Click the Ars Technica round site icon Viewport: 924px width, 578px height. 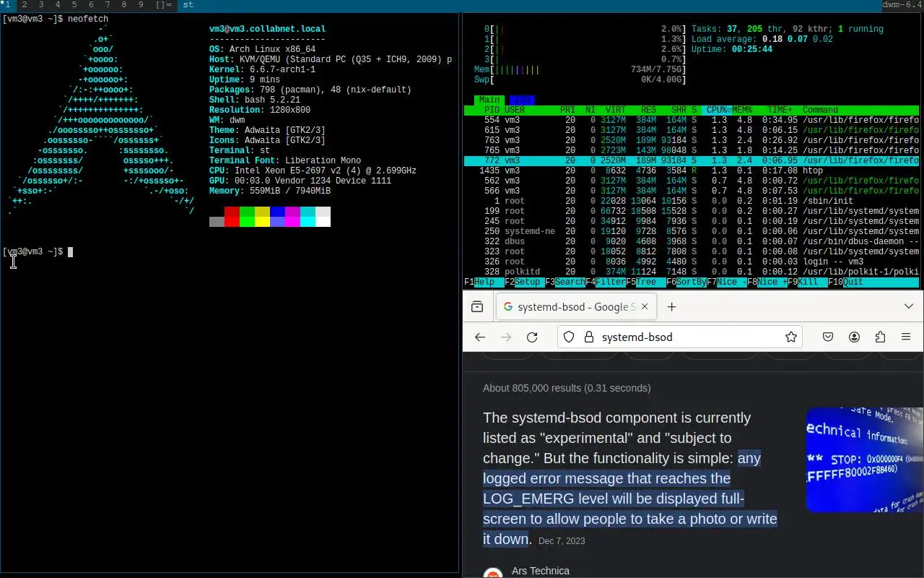click(x=492, y=574)
